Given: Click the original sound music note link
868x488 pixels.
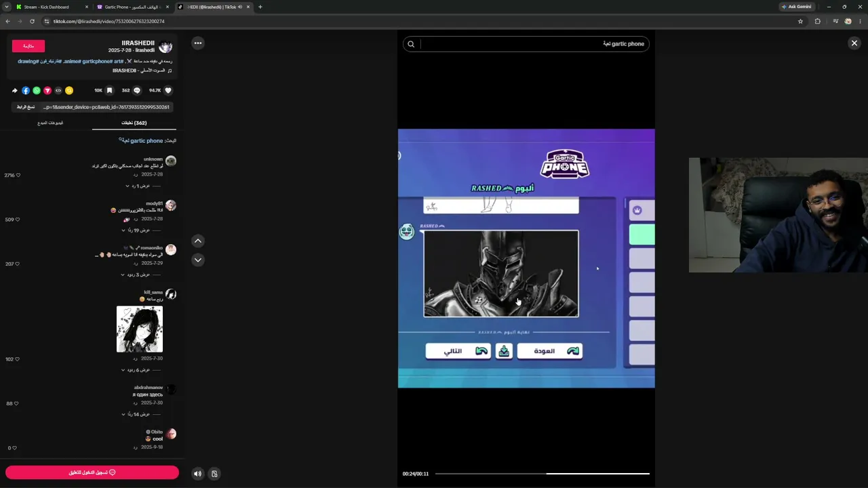Looking at the screenshot, I should 142,70.
